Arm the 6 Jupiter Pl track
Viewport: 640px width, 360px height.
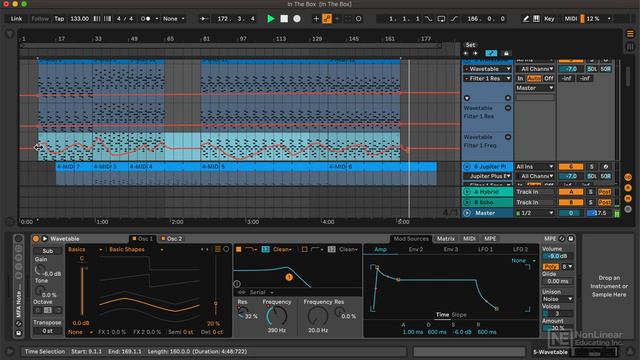(606, 167)
